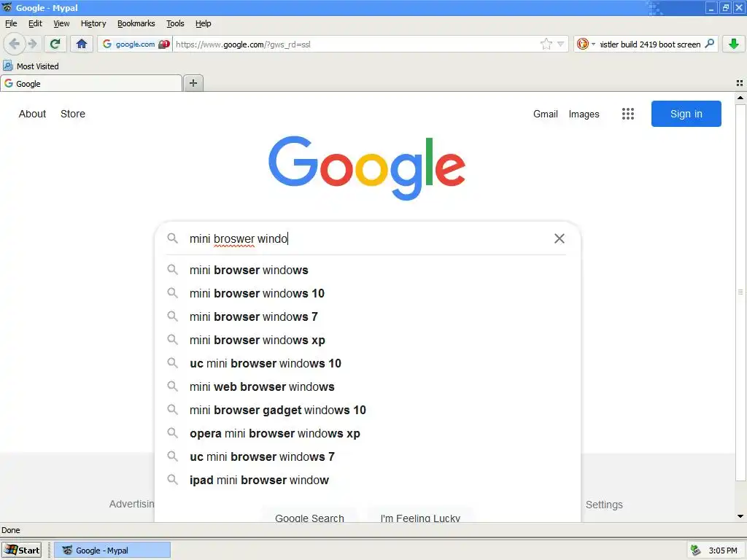Select suggestion 'mini browser windows'
Screen dimensions: 747x560
(367, 270)
